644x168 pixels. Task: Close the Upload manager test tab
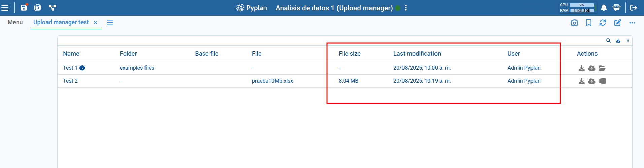[x=96, y=23]
